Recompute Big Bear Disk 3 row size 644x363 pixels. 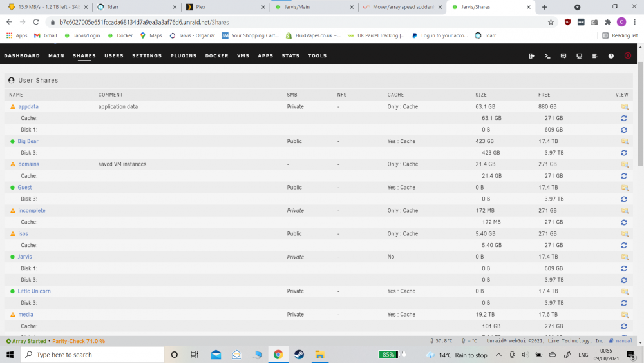pos(624,153)
